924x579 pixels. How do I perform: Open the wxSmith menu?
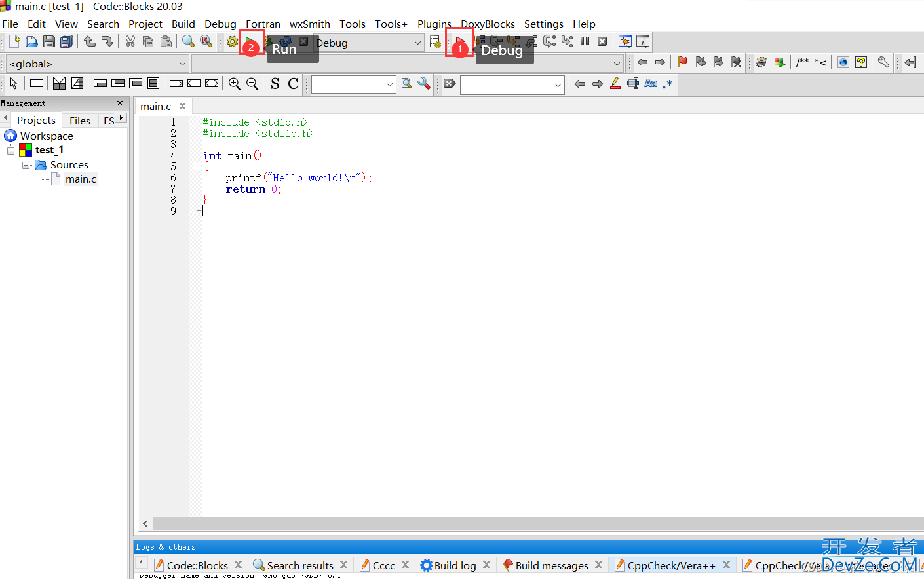click(x=310, y=24)
